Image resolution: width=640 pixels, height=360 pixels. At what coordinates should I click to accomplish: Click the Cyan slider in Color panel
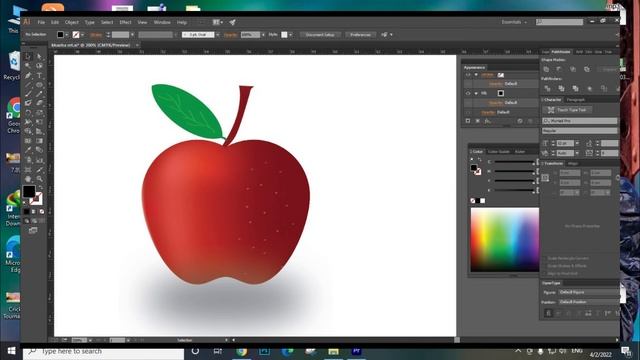point(514,162)
